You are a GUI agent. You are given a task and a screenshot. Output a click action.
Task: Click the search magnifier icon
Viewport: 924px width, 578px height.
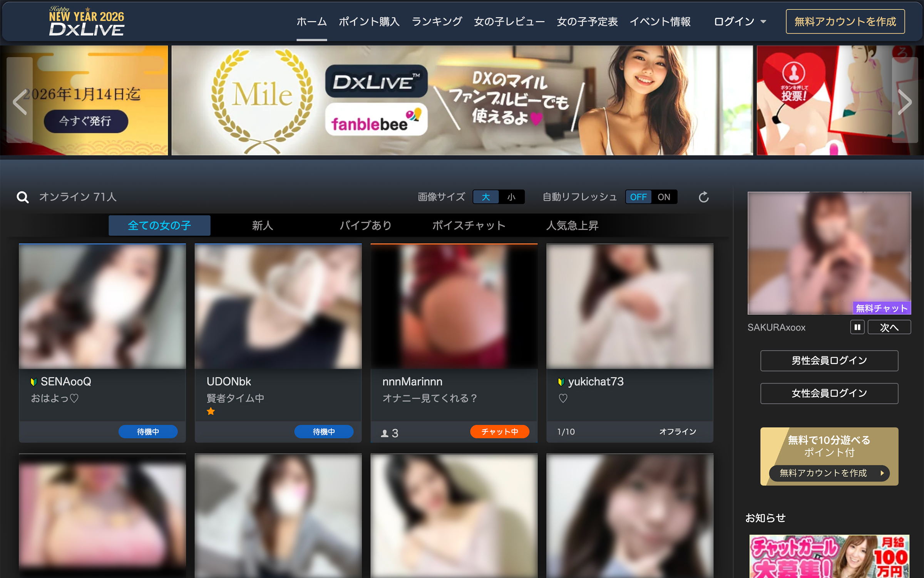point(23,197)
